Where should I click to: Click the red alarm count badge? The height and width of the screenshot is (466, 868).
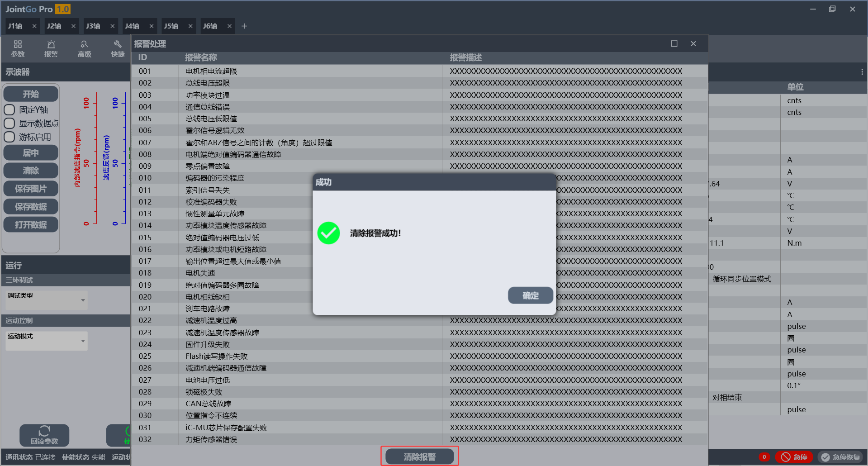pos(764,457)
